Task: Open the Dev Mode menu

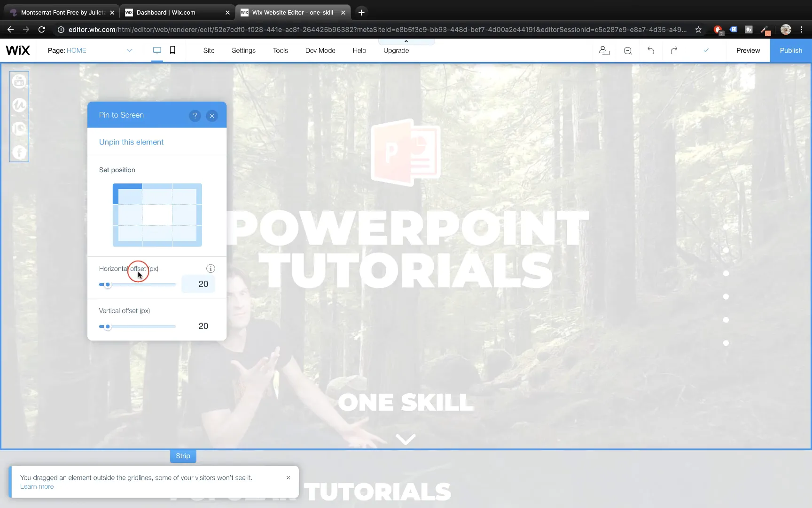Action: tap(320, 50)
